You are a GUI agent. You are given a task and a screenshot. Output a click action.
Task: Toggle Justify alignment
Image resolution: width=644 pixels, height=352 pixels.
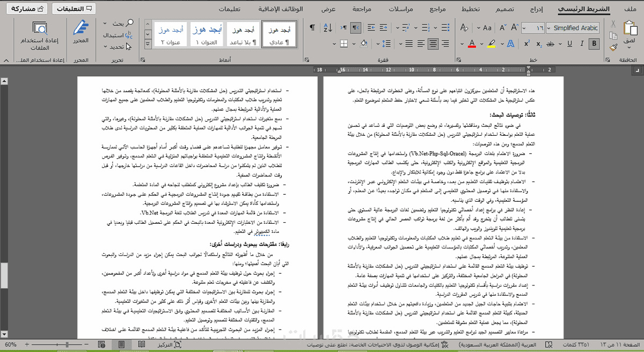409,44
